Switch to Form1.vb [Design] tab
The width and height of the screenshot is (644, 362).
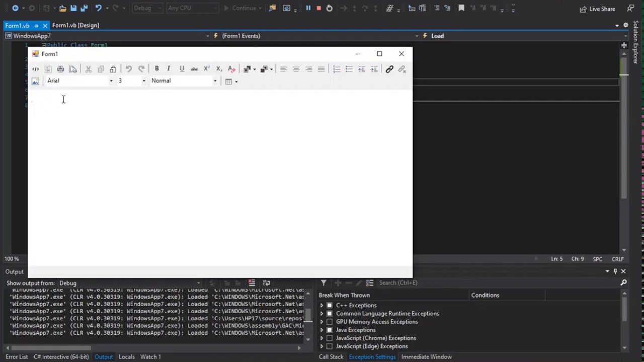click(x=75, y=25)
